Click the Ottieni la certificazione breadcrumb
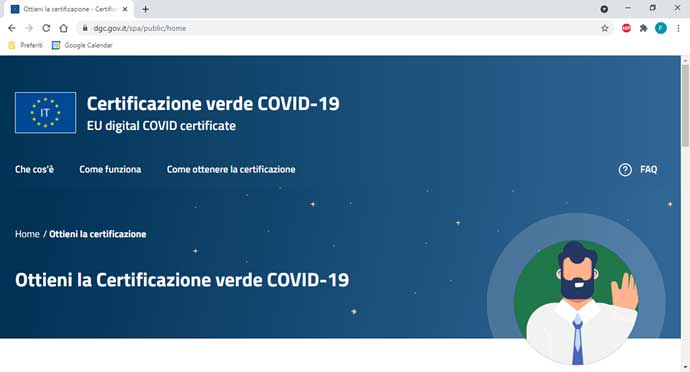This screenshot has height=372, width=690. coord(98,234)
